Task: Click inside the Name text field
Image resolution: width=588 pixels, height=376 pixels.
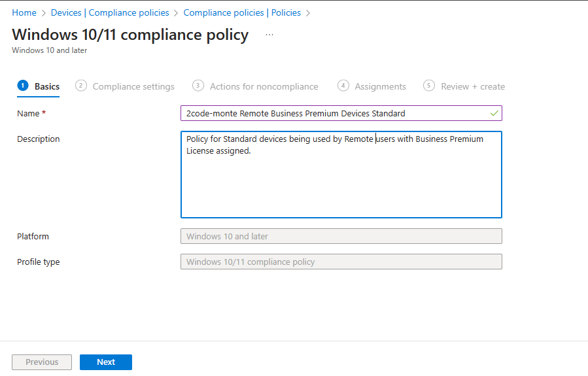Action: click(334, 113)
